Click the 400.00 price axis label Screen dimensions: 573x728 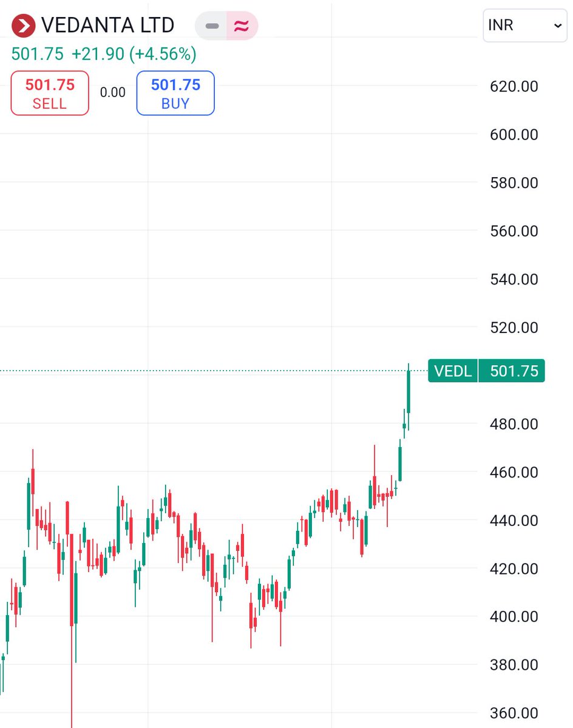point(514,617)
